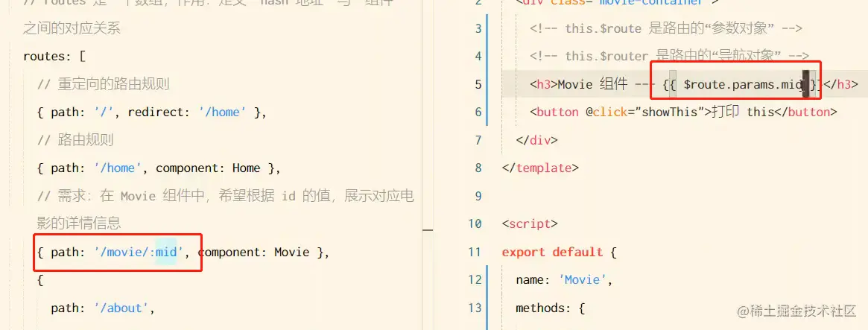Click comment about this.$router on line 4
The image size is (868, 330).
[669, 56]
